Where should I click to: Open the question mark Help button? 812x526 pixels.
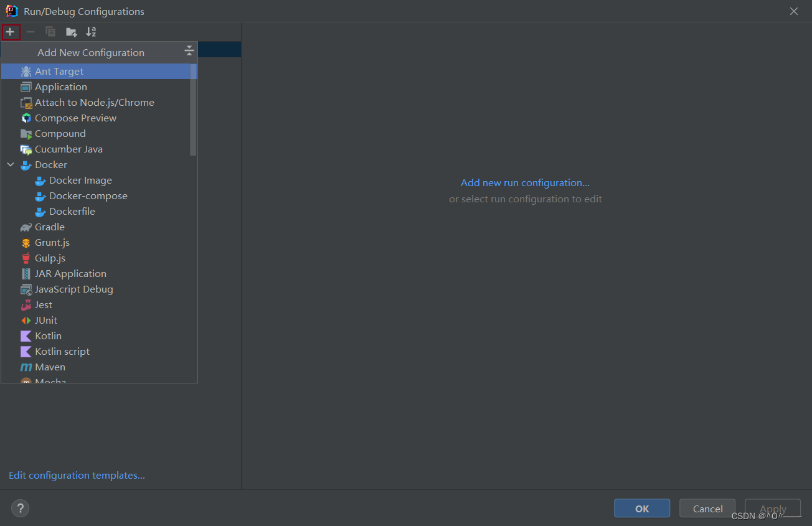point(21,508)
